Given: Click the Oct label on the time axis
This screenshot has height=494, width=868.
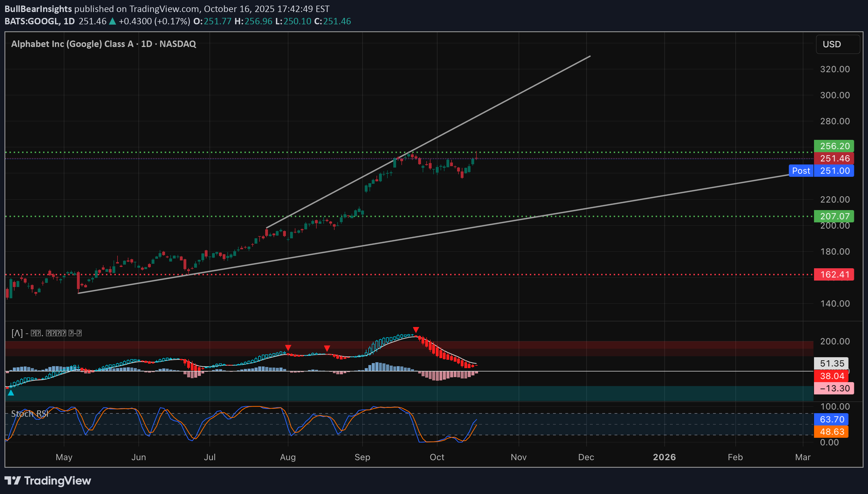Looking at the screenshot, I should click(437, 457).
